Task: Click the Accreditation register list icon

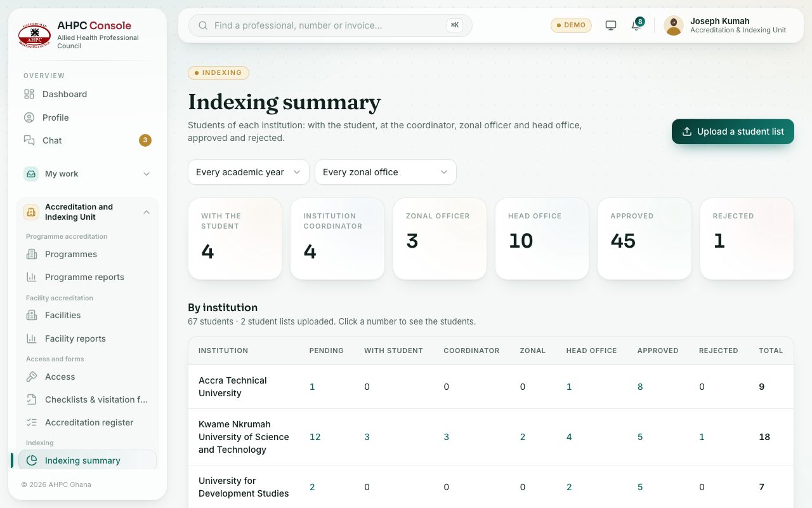Action: [32, 423]
